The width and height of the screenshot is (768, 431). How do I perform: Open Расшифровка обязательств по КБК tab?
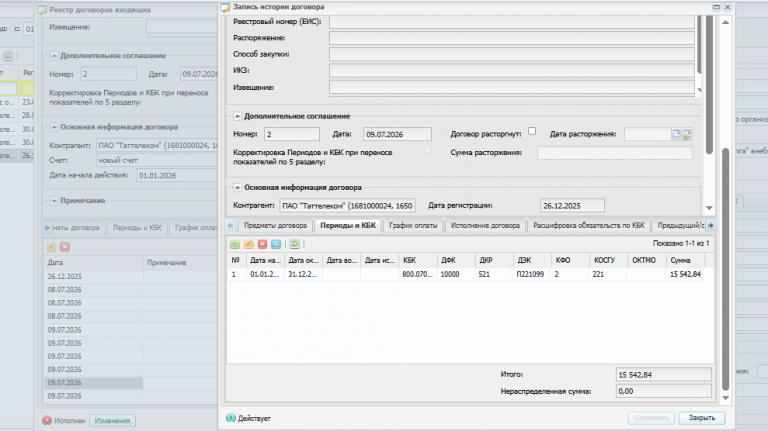589,225
